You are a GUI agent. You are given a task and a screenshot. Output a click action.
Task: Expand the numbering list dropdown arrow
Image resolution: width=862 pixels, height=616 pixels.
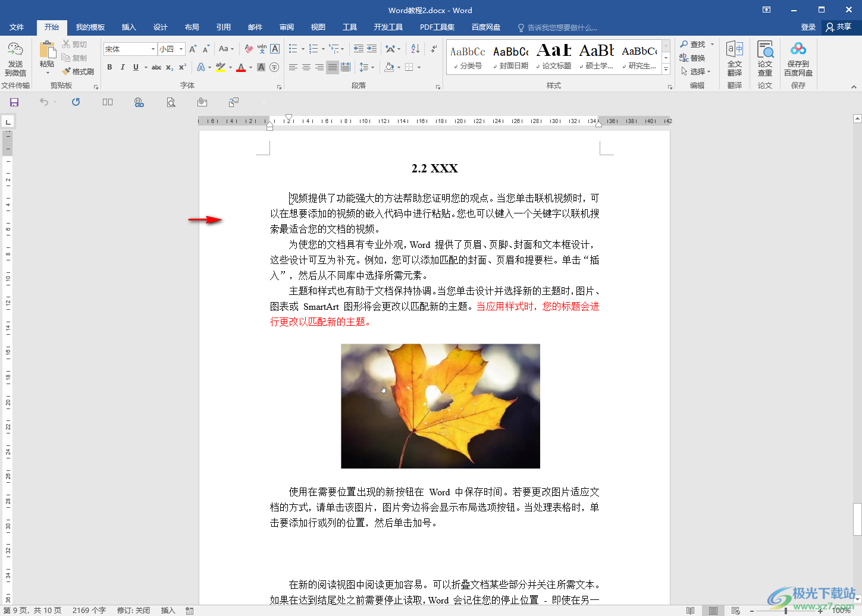click(x=324, y=49)
